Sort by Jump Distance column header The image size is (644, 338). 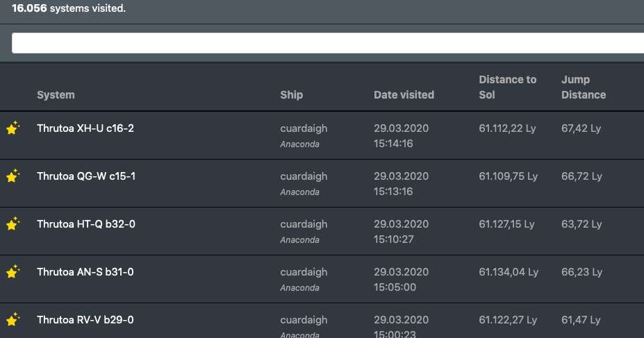(x=584, y=87)
